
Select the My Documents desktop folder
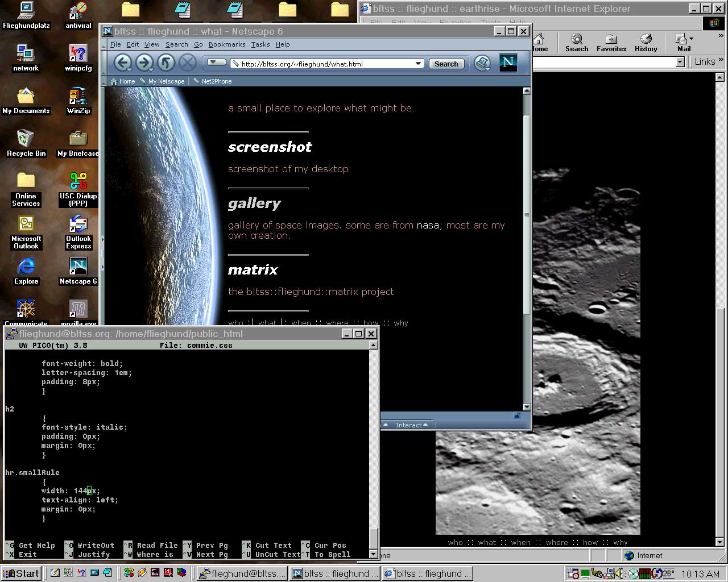tap(26, 101)
